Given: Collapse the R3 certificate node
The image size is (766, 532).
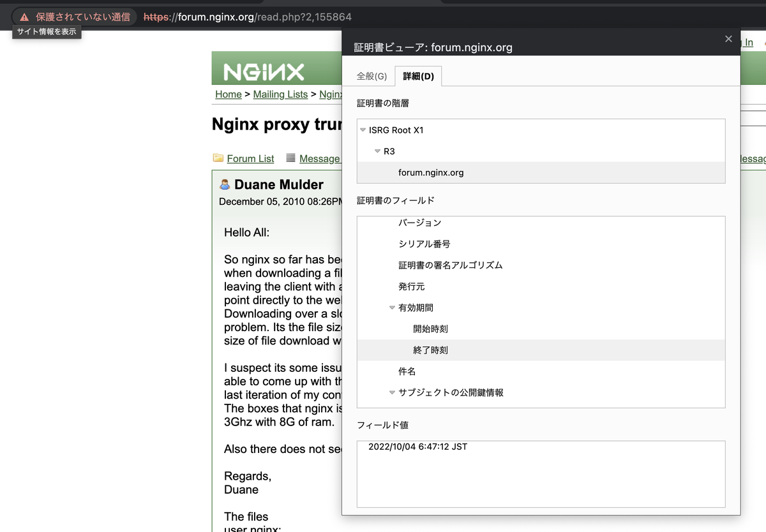Looking at the screenshot, I should pos(377,151).
